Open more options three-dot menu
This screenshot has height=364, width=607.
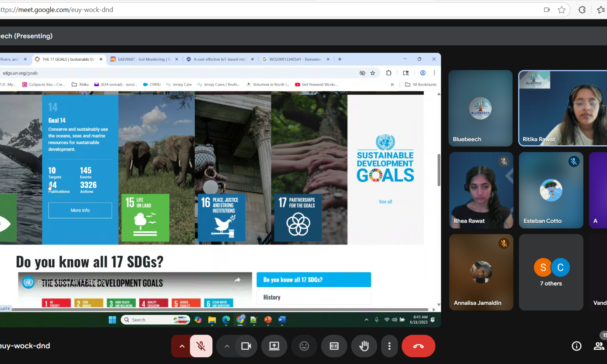click(389, 346)
